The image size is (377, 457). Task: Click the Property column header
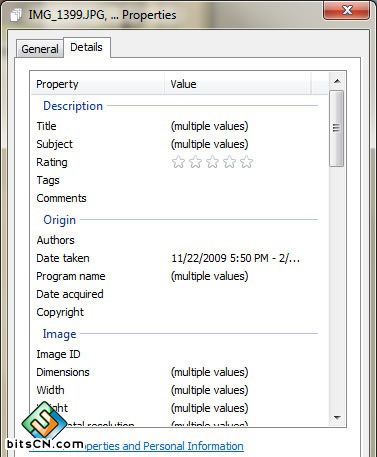(98, 84)
